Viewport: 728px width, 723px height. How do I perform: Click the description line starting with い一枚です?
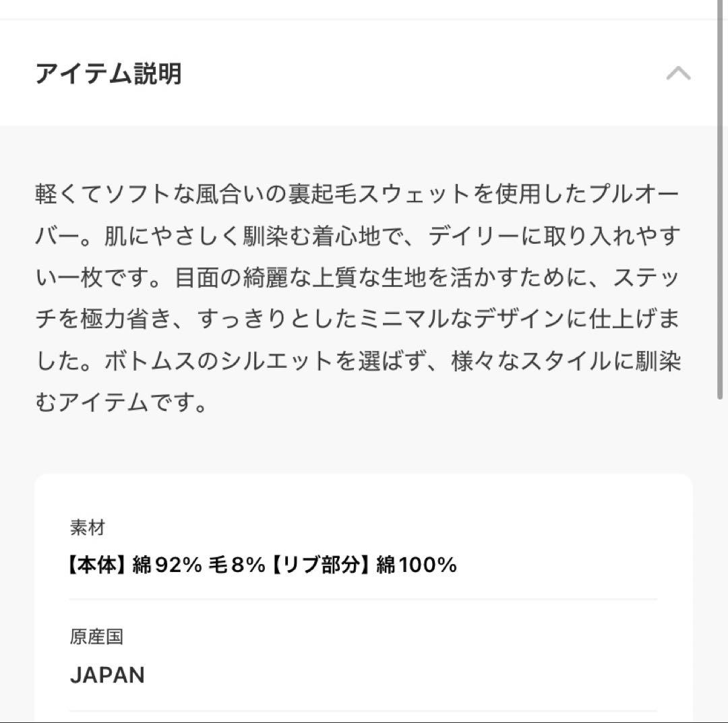357,278
